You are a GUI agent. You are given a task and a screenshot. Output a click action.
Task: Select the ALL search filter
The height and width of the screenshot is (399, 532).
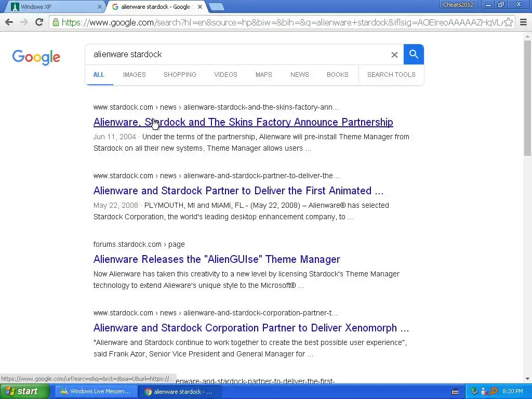click(x=99, y=75)
